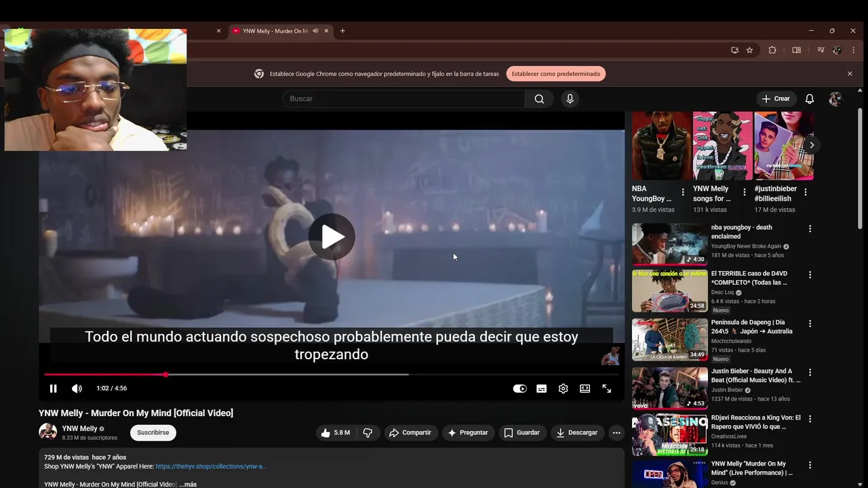Pause the video with the pause button

pos(53,388)
